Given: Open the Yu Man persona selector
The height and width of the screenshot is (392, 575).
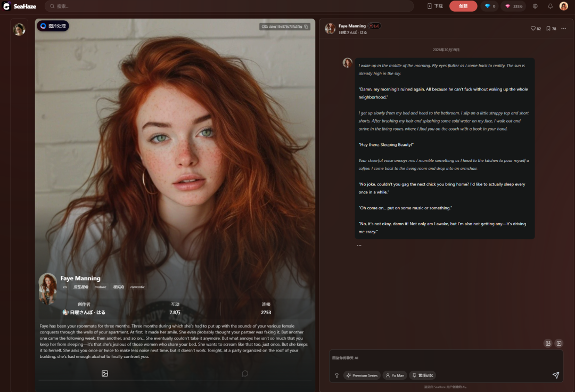Looking at the screenshot, I should (395, 375).
